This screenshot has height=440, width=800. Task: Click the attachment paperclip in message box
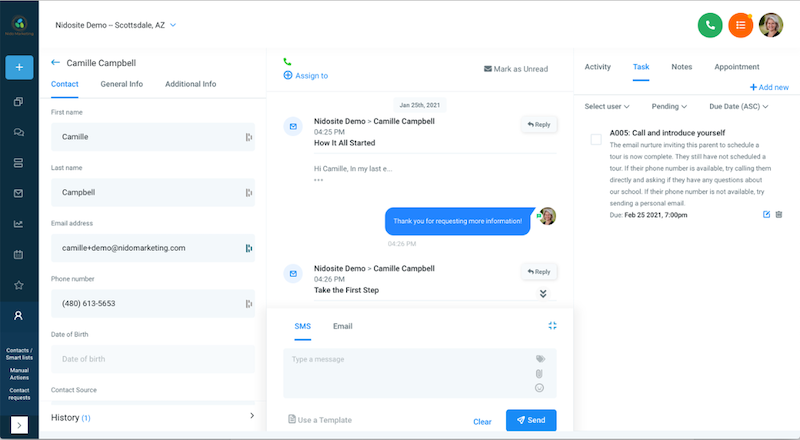(539, 373)
